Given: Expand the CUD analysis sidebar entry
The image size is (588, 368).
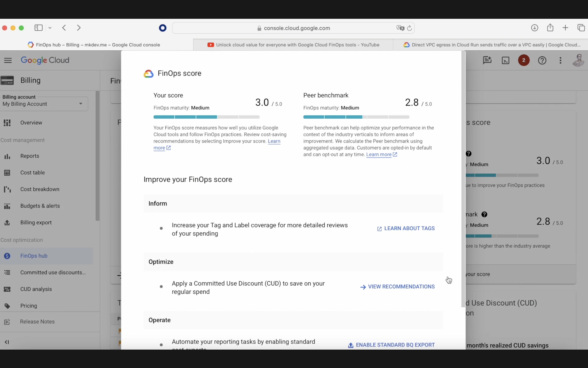Looking at the screenshot, I should pyautogui.click(x=36, y=289).
